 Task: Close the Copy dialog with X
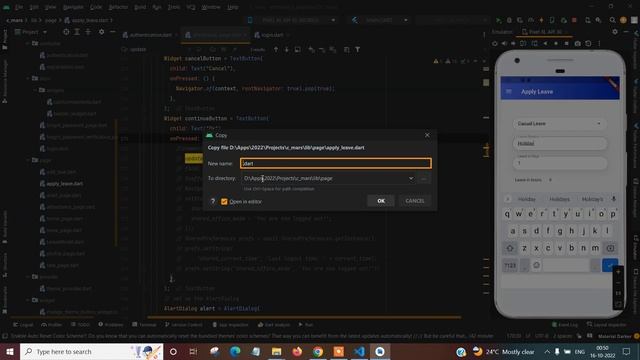(427, 135)
